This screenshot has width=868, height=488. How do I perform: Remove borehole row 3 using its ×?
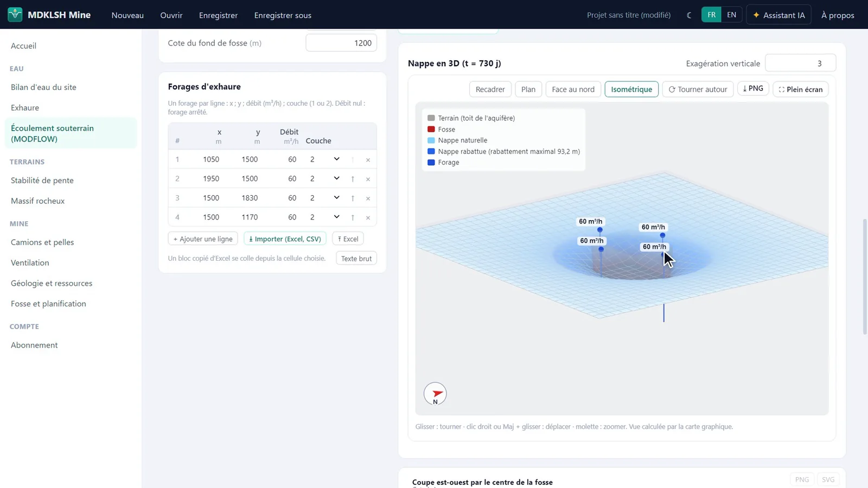[368, 198]
